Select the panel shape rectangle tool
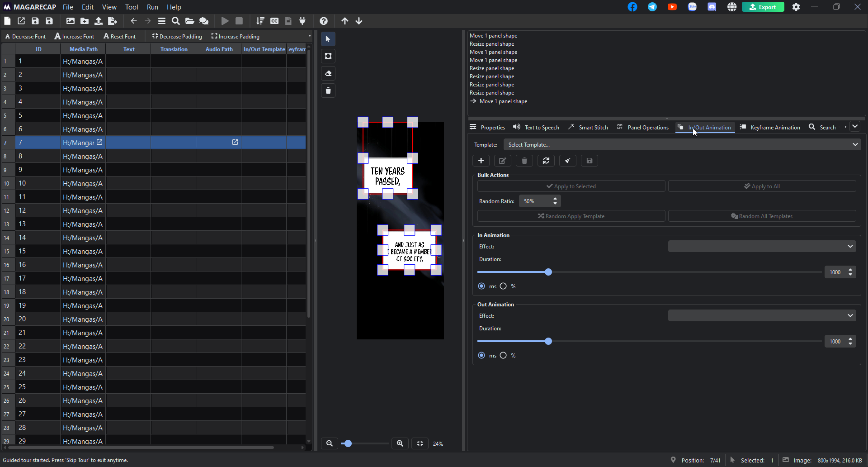 pyautogui.click(x=328, y=56)
